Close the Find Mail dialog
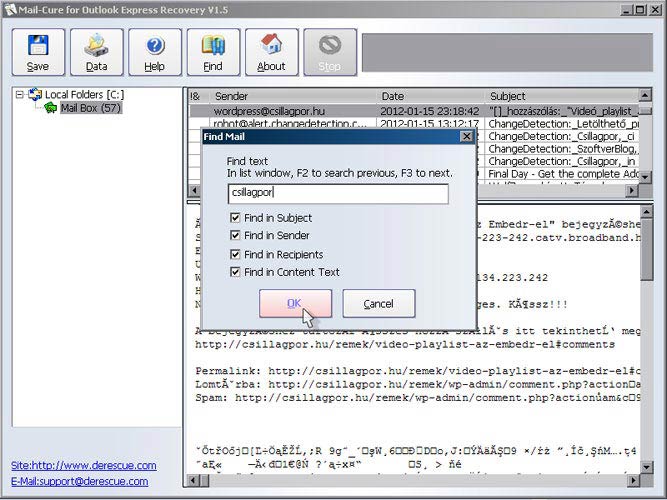 tap(467, 137)
